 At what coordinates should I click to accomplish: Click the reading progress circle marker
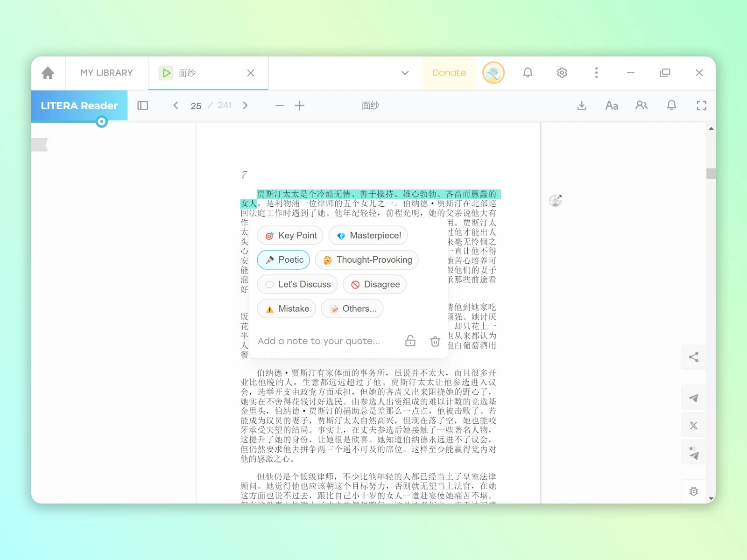coord(101,122)
